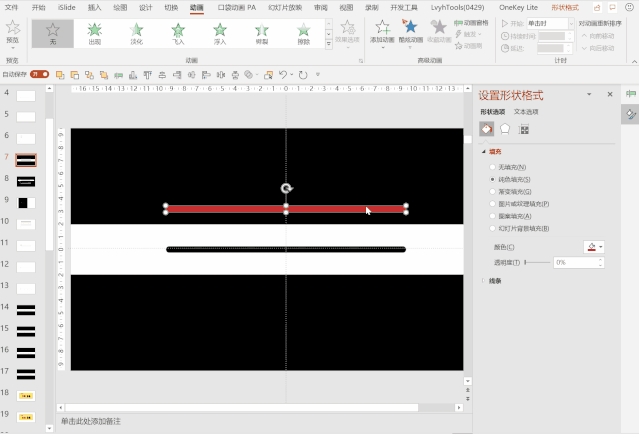
Task: Click Add Animation (添加动画) star icon
Action: pyautogui.click(x=382, y=28)
